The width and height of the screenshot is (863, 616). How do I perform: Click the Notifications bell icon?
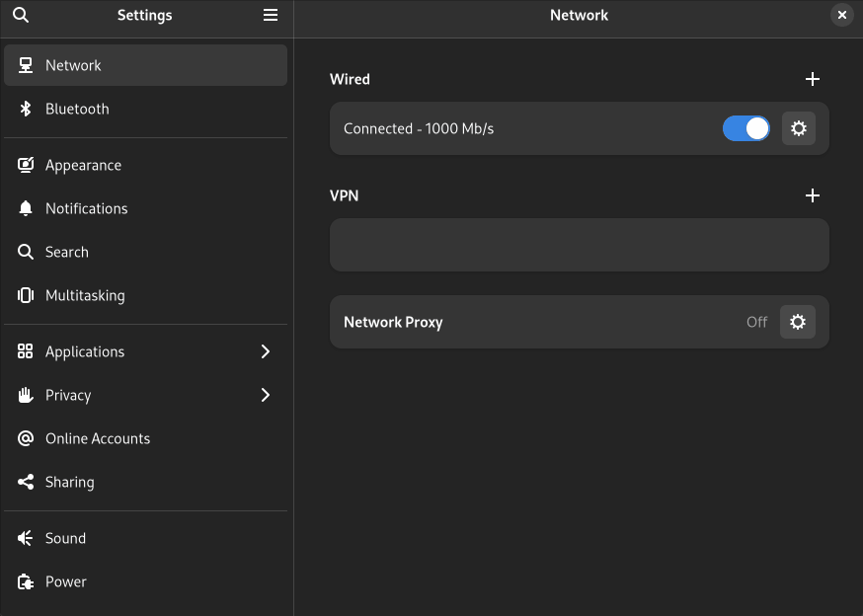[x=25, y=208]
